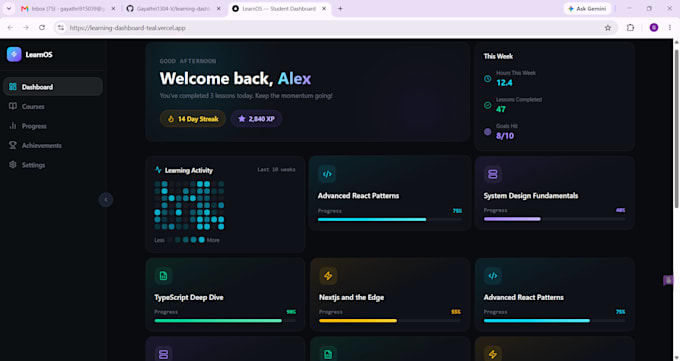Click the 47 lessons completed value
The height and width of the screenshot is (361, 680).
501,109
